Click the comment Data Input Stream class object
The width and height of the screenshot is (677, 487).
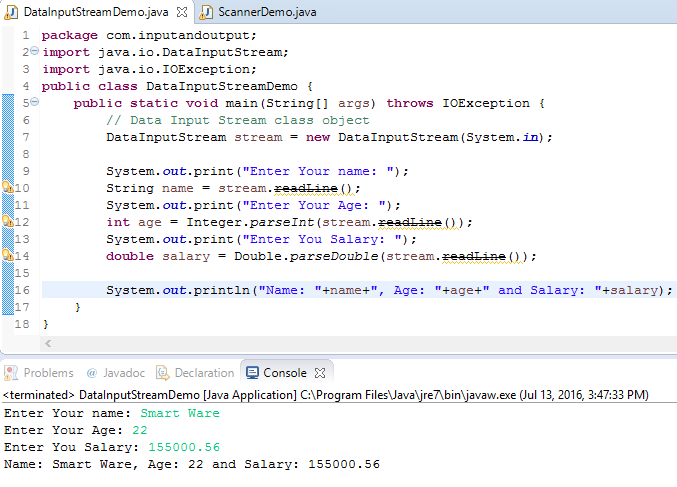point(238,120)
